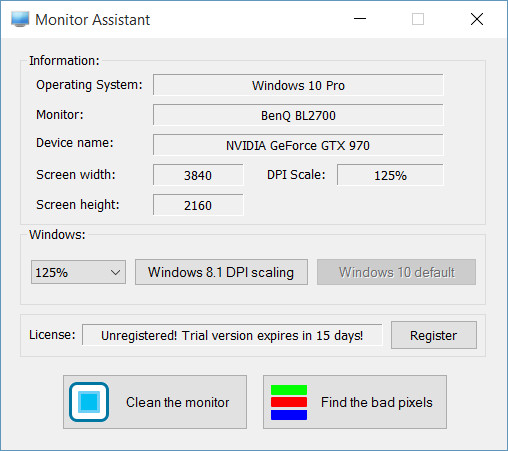Click the green bar in pixel icon
The image size is (508, 451).
(x=289, y=390)
